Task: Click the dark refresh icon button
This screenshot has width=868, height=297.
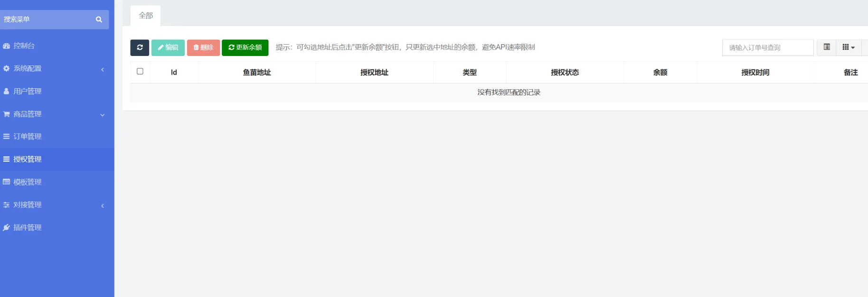Action: pyautogui.click(x=140, y=47)
